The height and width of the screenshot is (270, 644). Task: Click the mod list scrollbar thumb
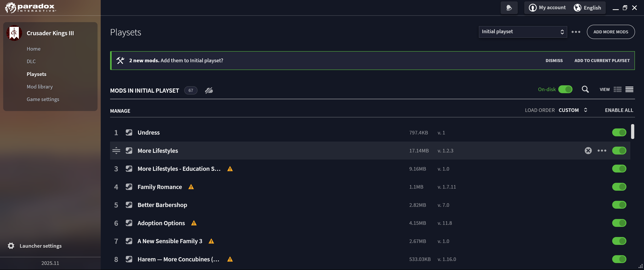[632, 131]
